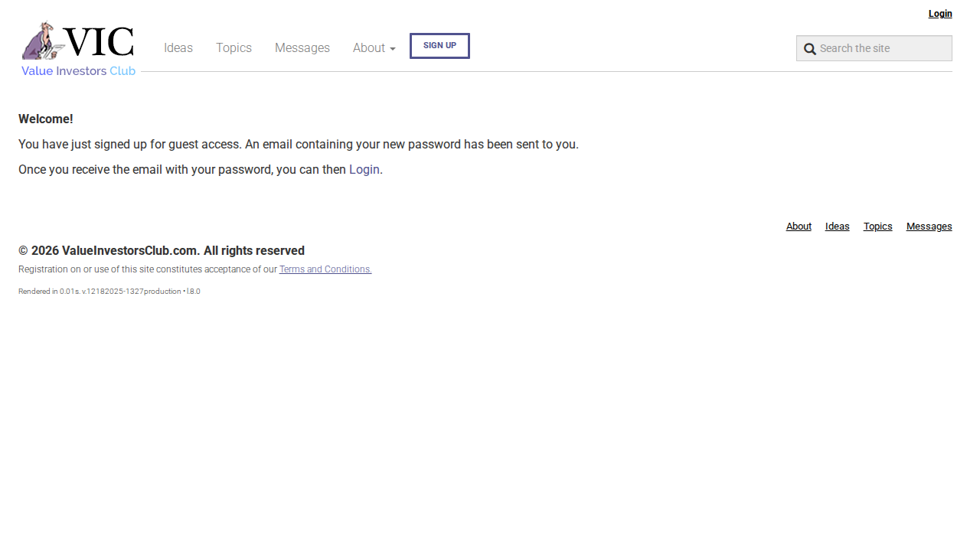Open Messages from the top navigation bar
Image resolution: width=980 pixels, height=551 pixels.
point(302,48)
